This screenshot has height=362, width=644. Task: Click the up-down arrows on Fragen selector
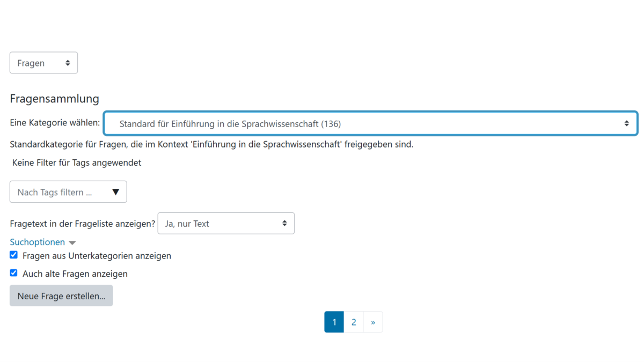[68, 63]
